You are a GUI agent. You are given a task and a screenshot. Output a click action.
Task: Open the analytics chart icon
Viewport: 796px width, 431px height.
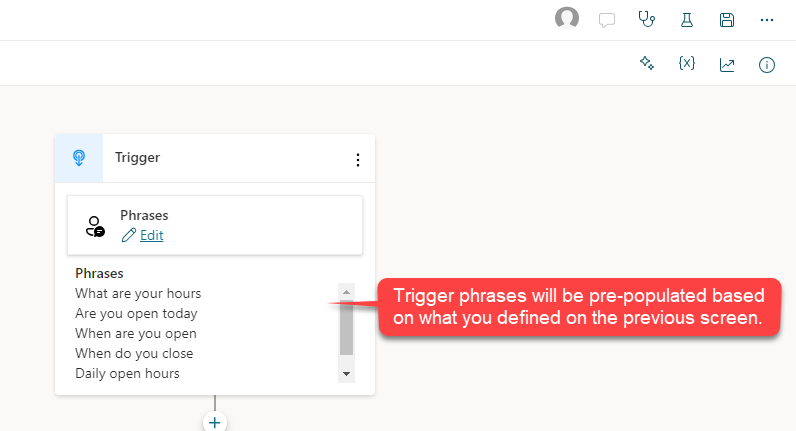coord(727,65)
